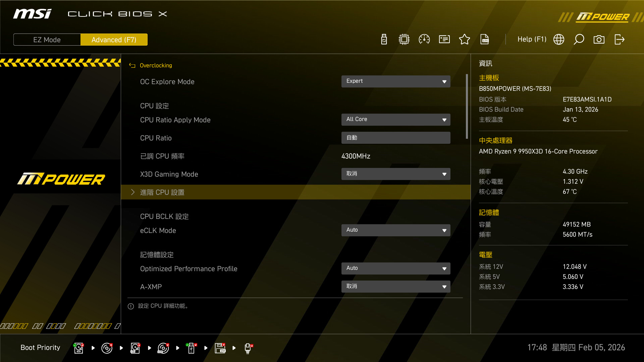Open the LOG file icon

pyautogui.click(x=485, y=40)
